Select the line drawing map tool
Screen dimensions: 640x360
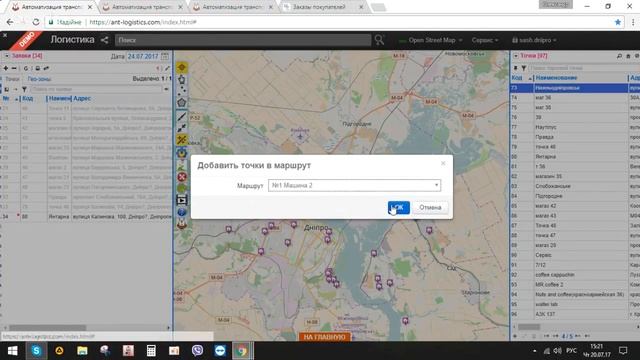[x=182, y=117]
